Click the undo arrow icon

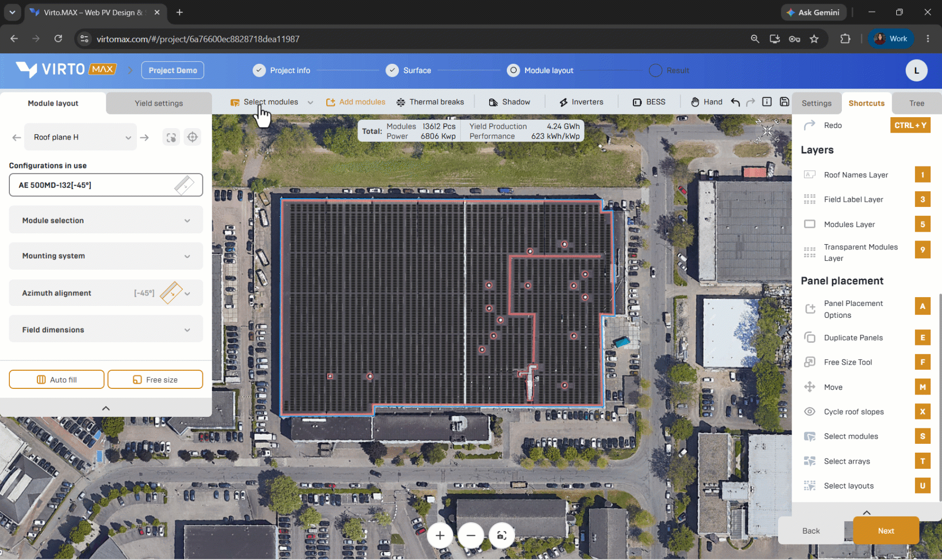pyautogui.click(x=735, y=102)
